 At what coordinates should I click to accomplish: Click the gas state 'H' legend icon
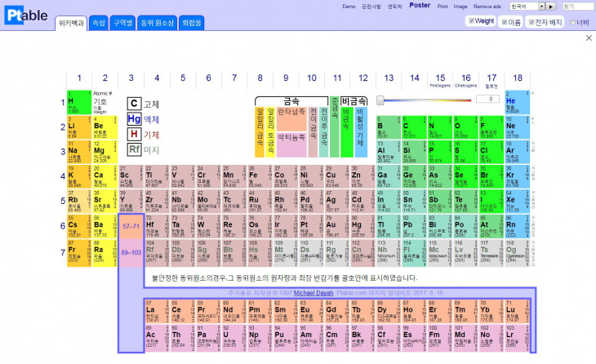click(x=134, y=134)
